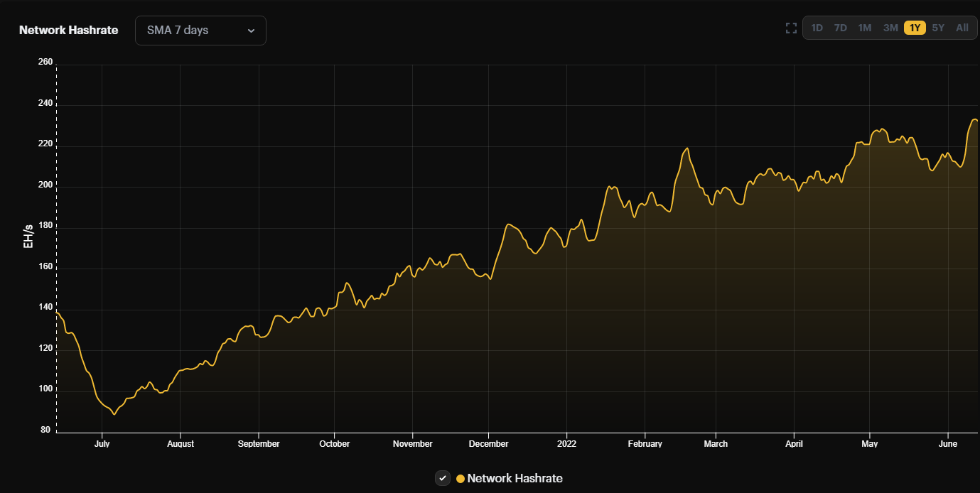Uncheck the Network Hashrate legend checkbox
Screen dimensions: 980x493
(x=443, y=478)
